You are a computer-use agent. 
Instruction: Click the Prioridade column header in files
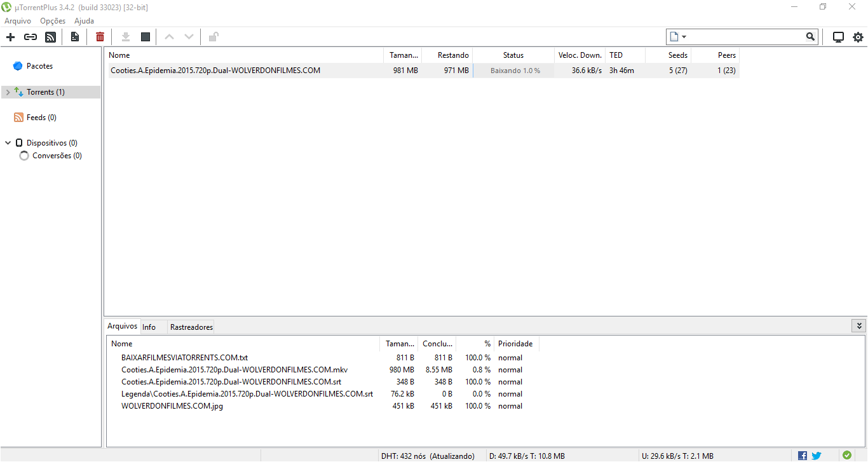click(x=516, y=344)
